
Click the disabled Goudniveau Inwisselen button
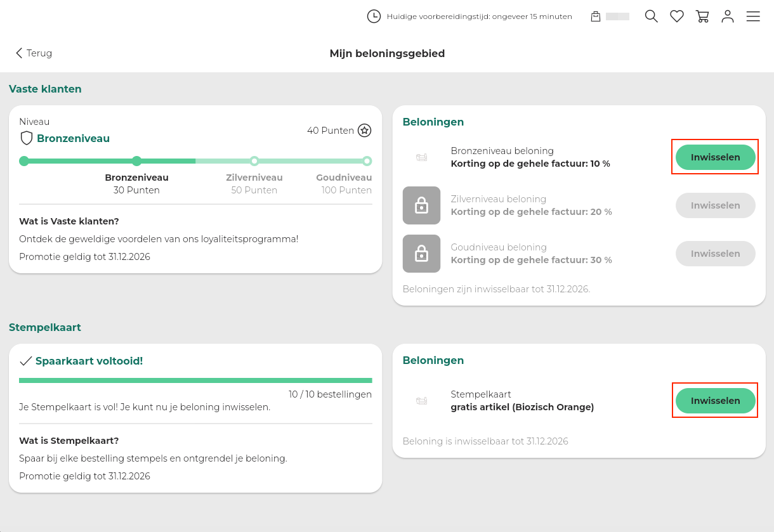pos(715,254)
